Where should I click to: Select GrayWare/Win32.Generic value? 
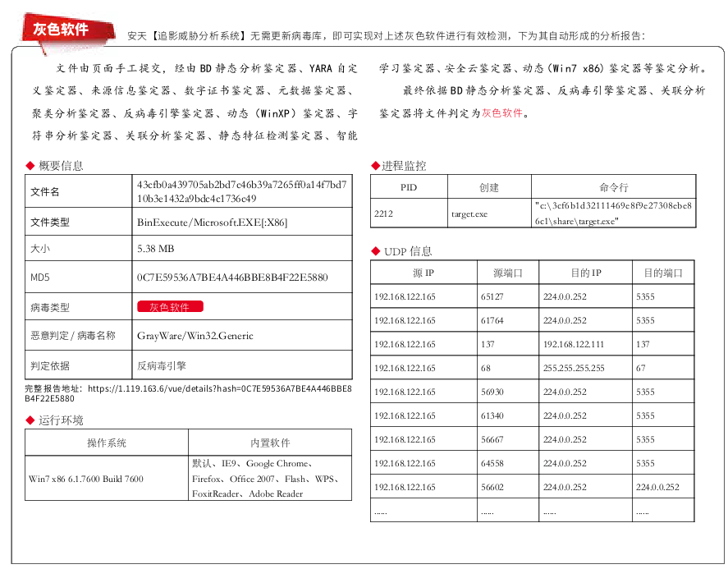pos(195,336)
